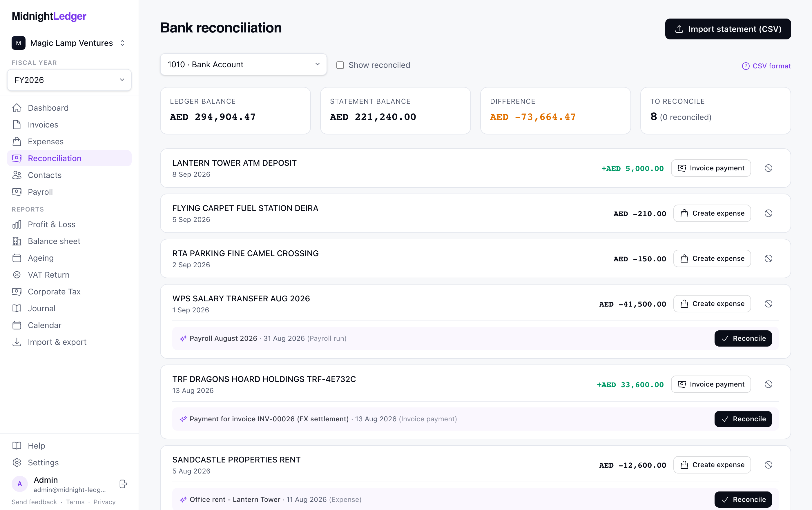
Task: Click the VAT Return percent icon
Action: tap(17, 275)
